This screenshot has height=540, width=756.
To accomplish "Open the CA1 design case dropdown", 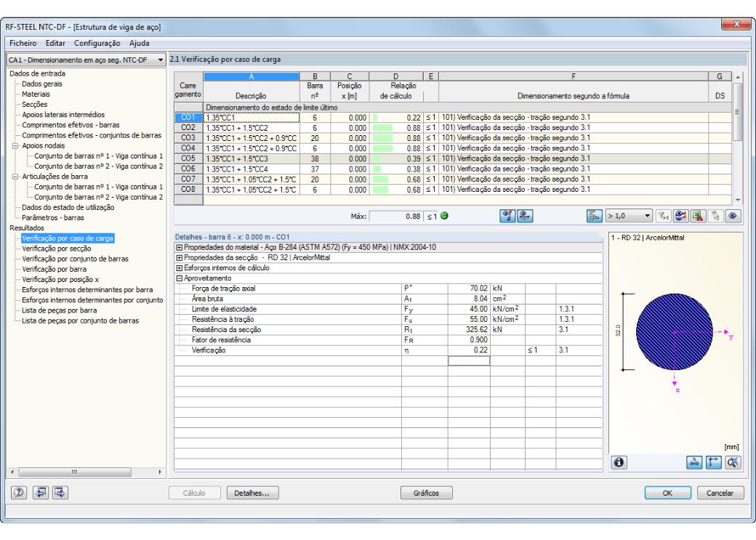I will (87, 60).
